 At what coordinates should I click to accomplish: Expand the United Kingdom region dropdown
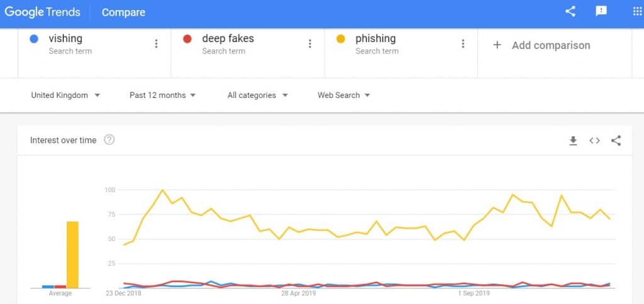[x=66, y=95]
